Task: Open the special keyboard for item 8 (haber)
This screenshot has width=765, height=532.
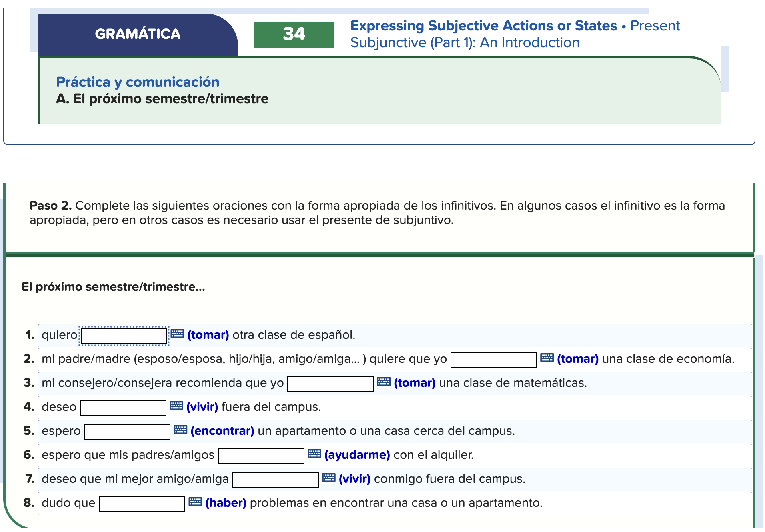Action: point(194,503)
